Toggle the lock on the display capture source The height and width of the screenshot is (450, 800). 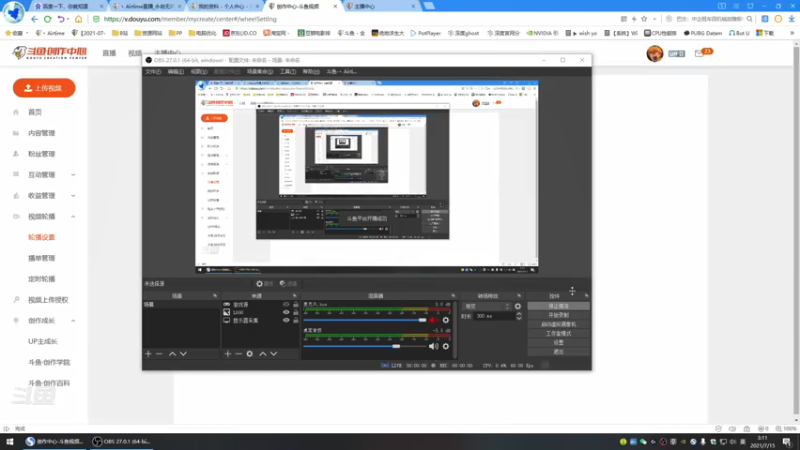pos(295,320)
